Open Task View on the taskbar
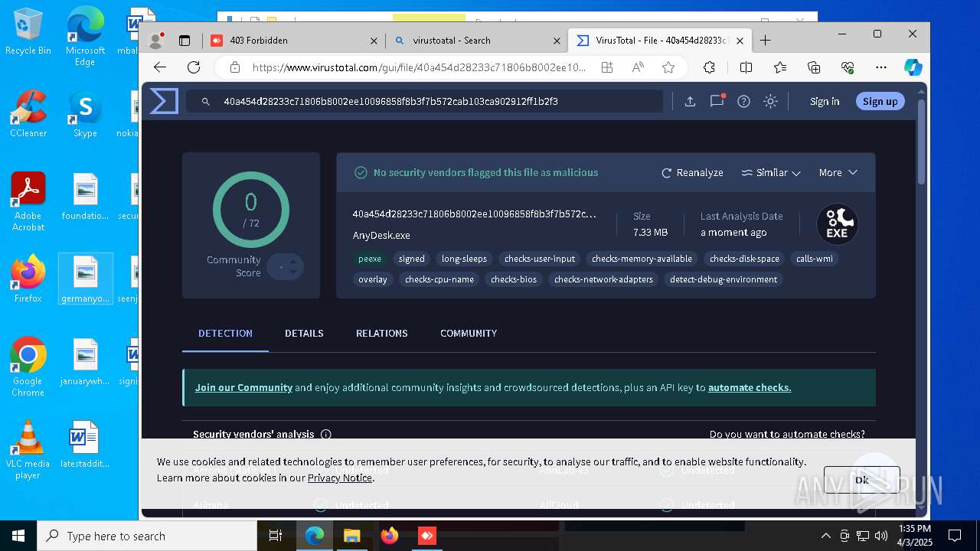Image resolution: width=980 pixels, height=551 pixels. pos(276,536)
